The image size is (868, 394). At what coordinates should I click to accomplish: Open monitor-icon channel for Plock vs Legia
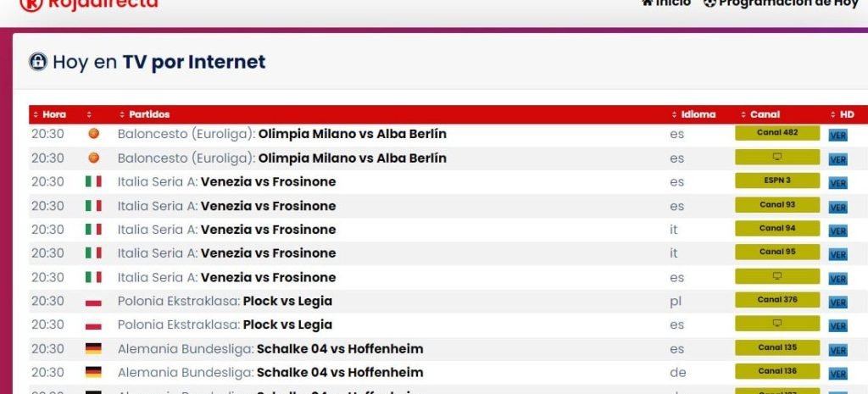tap(776, 324)
